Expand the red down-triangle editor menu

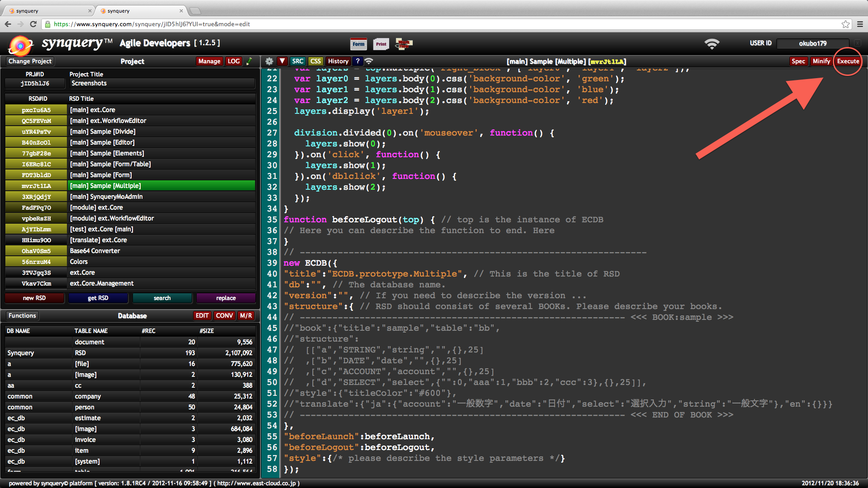[282, 61]
